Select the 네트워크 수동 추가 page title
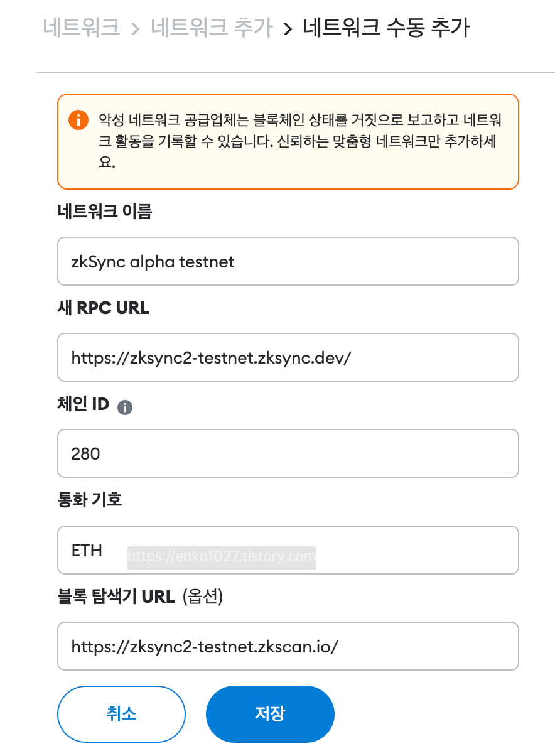Image resolution: width=555 pixels, height=756 pixels. [386, 28]
